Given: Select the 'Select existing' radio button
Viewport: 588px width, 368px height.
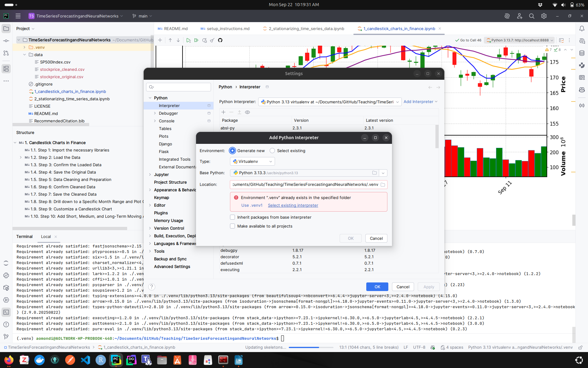Looking at the screenshot, I should click(x=272, y=151).
